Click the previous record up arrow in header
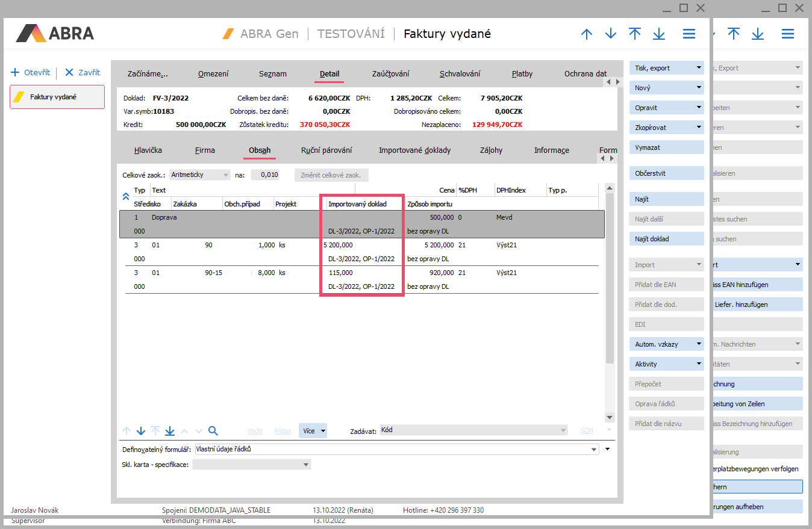This screenshot has height=529, width=812. (x=586, y=34)
